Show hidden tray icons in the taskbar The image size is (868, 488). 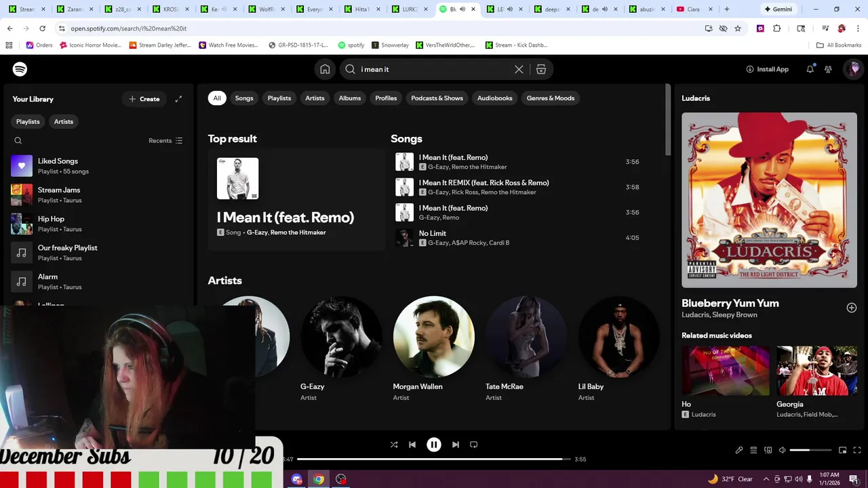[x=767, y=479]
